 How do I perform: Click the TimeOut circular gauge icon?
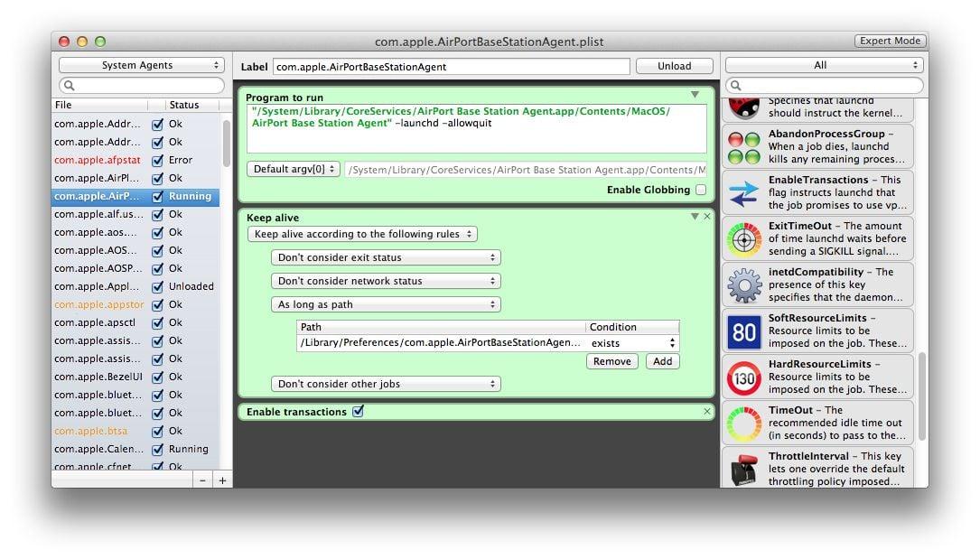click(743, 424)
